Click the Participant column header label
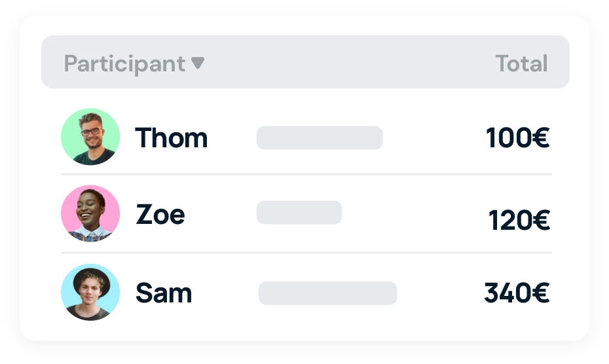 (x=124, y=64)
